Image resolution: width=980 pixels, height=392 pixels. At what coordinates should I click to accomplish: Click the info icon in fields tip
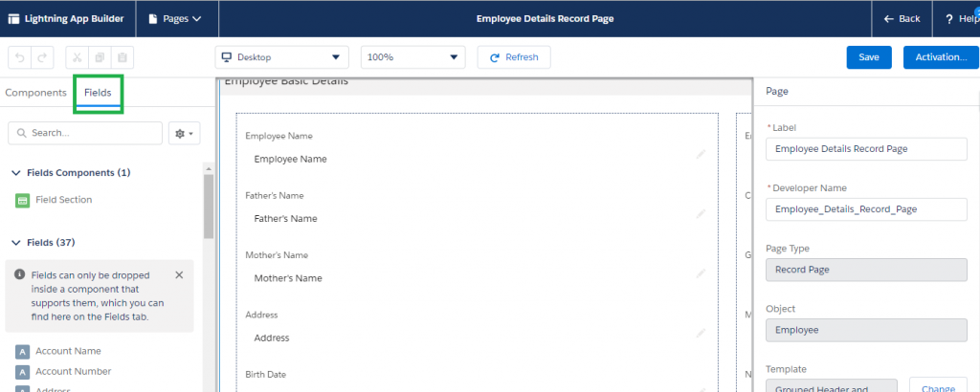[x=20, y=274]
